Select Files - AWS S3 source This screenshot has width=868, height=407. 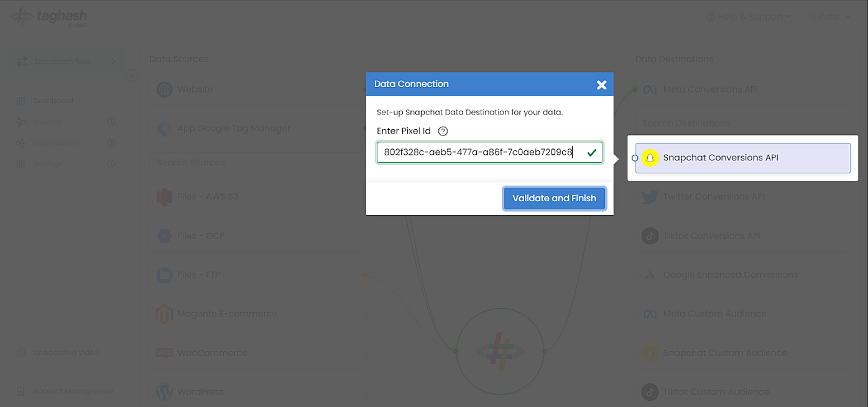coord(257,197)
